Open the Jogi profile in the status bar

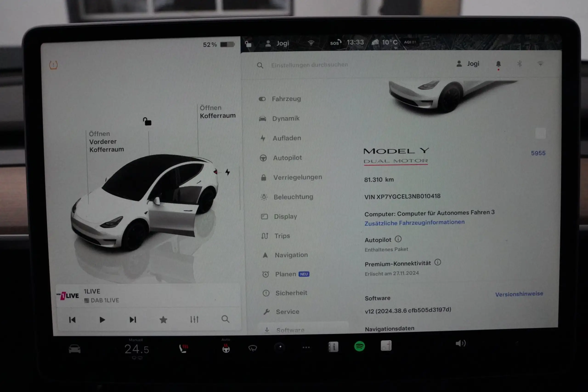click(x=277, y=43)
